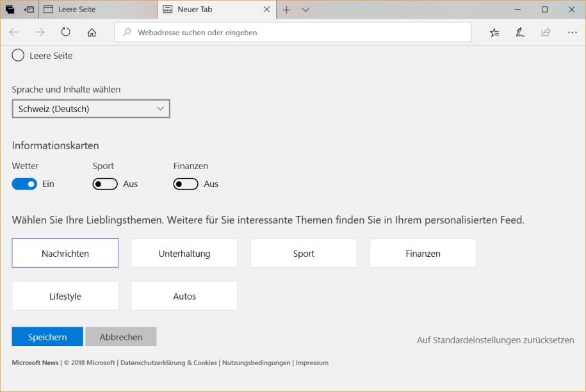Share the page using share icon

pyautogui.click(x=546, y=31)
